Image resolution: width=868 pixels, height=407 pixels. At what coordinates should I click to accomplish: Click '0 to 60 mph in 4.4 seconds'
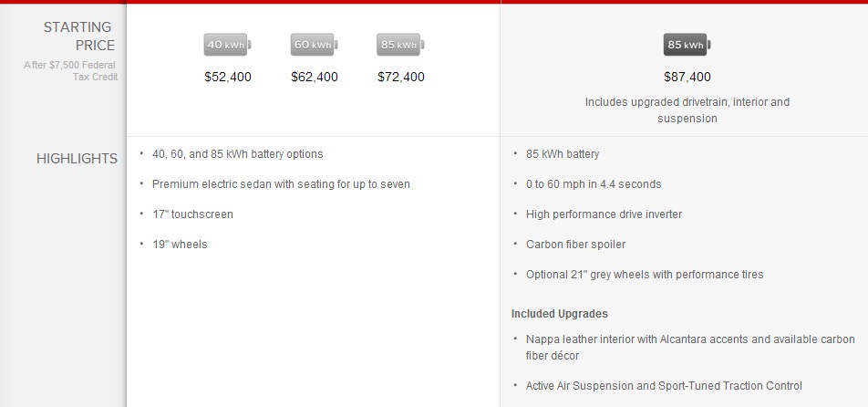coord(594,184)
